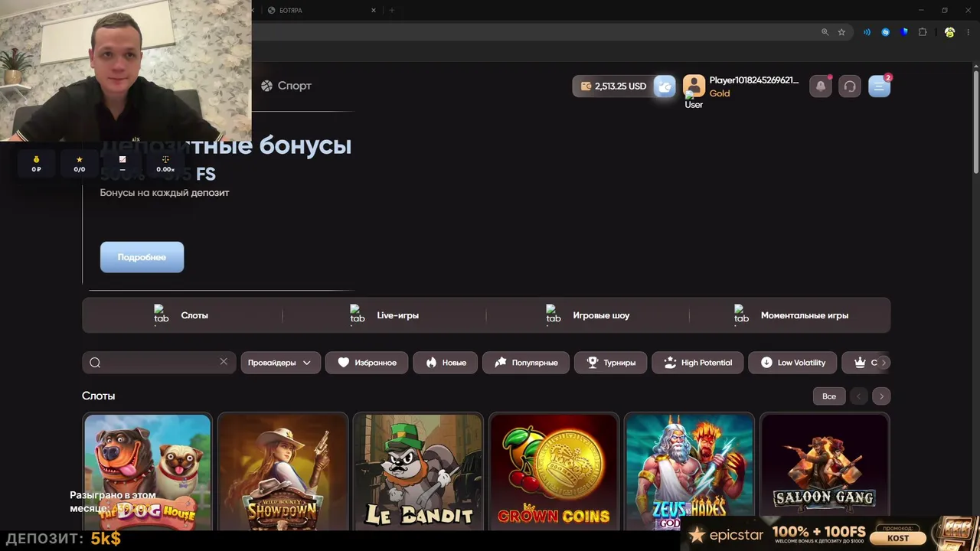Screen dimensions: 980x551
Task: Switch to the Слоты tab
Action: pos(181,315)
